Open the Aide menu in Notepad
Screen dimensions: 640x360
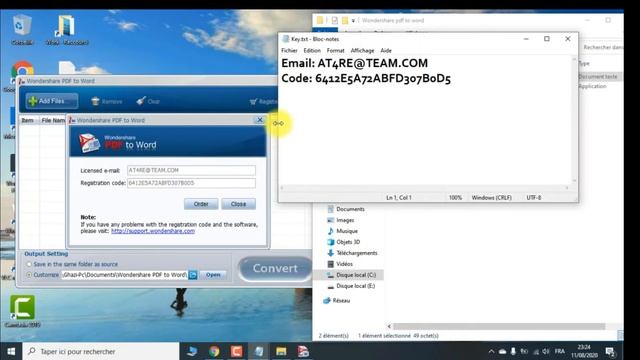[386, 51]
